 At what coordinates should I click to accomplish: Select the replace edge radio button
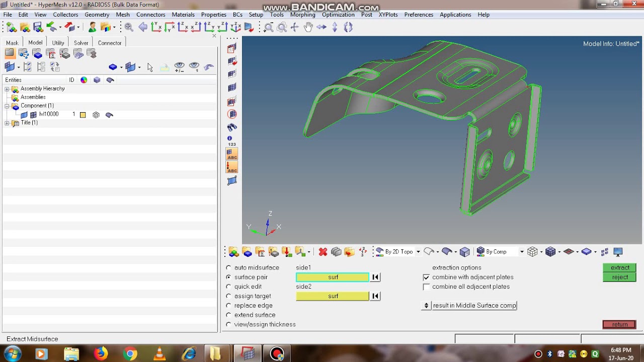[228, 306]
